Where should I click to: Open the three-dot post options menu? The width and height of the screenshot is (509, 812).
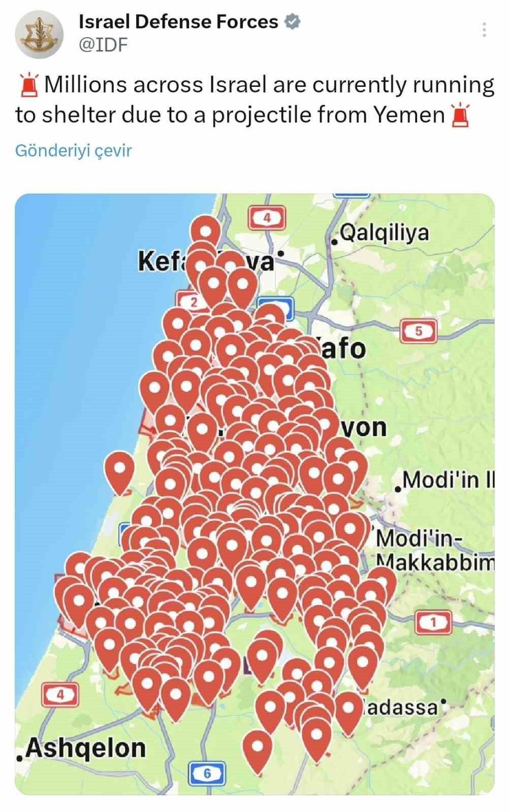pyautogui.click(x=484, y=30)
